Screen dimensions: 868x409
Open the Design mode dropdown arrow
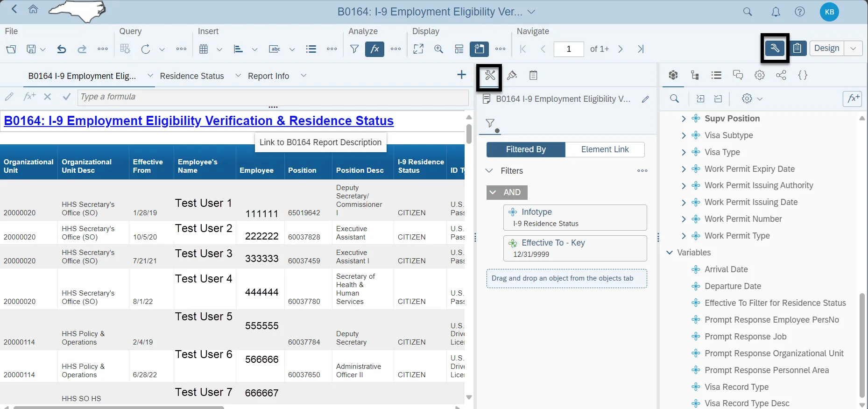853,48
